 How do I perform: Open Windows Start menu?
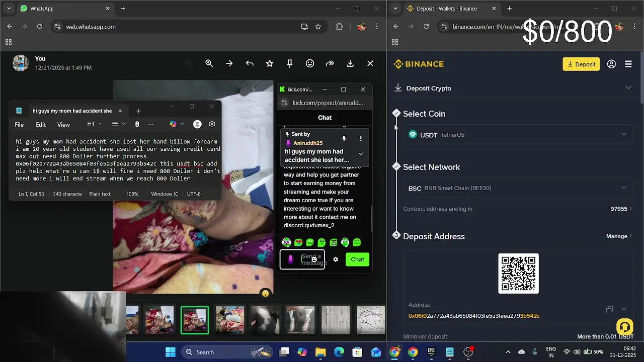(x=171, y=352)
